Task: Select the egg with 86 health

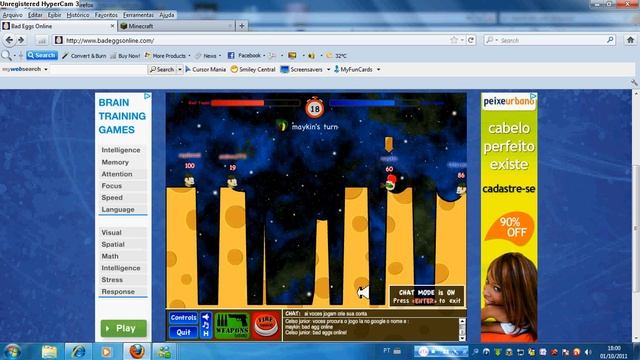Action: 461,189
